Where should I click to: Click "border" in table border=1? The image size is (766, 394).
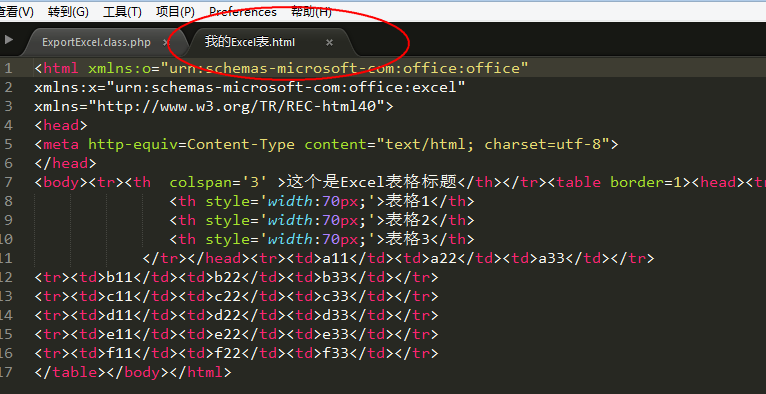point(637,183)
